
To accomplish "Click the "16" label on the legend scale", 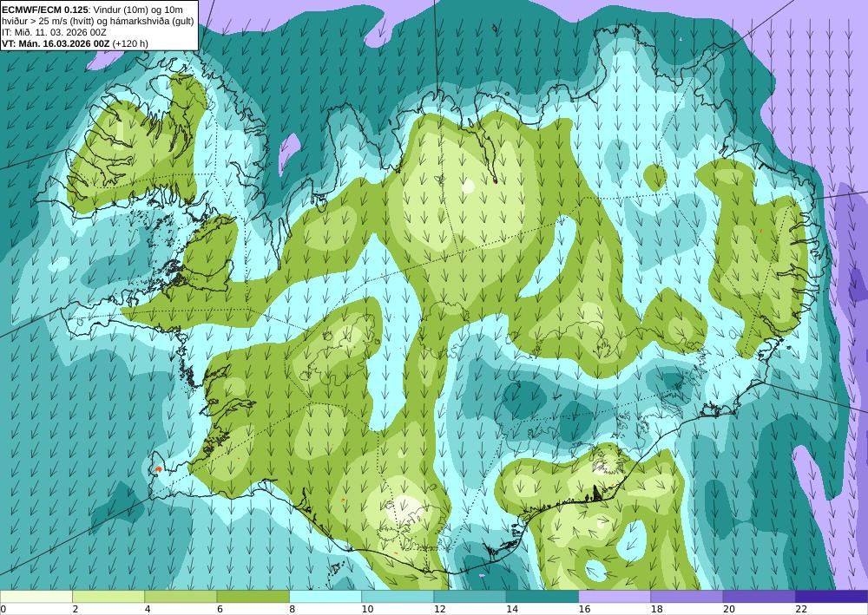I will [x=584, y=609].
